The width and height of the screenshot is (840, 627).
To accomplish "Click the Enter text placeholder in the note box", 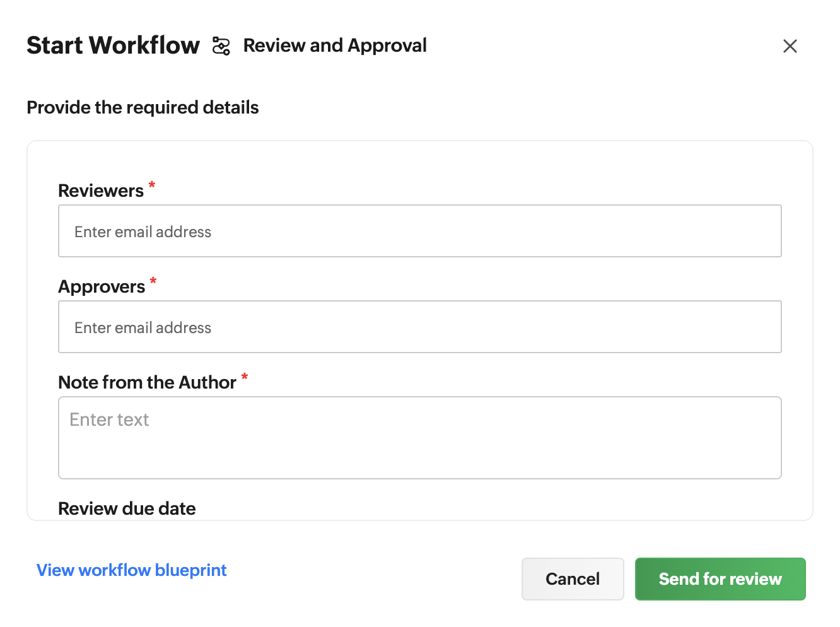I will (109, 419).
